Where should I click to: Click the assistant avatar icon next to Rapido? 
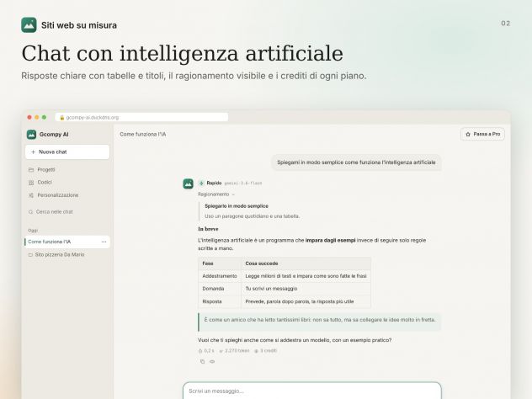pos(189,184)
